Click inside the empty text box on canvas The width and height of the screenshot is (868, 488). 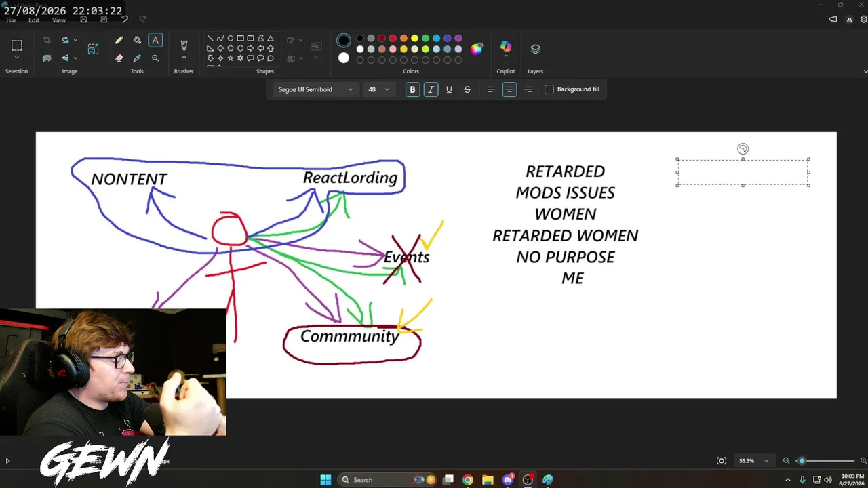coord(743,172)
